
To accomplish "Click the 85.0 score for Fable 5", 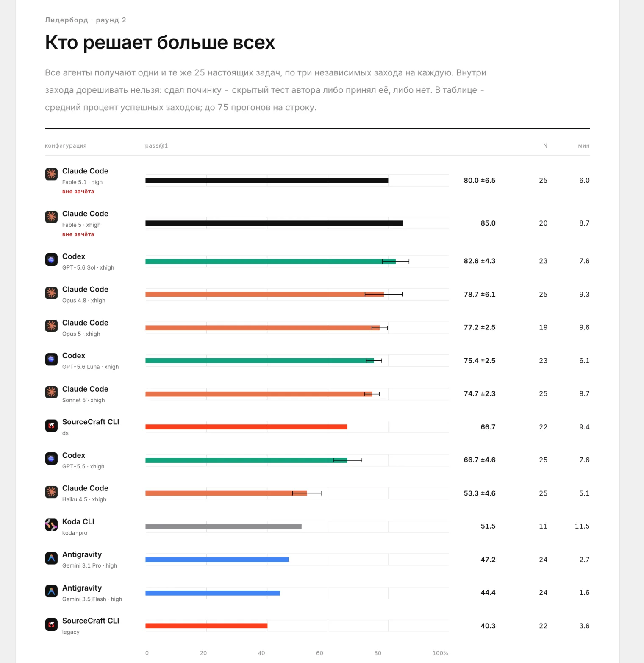I will point(488,223).
